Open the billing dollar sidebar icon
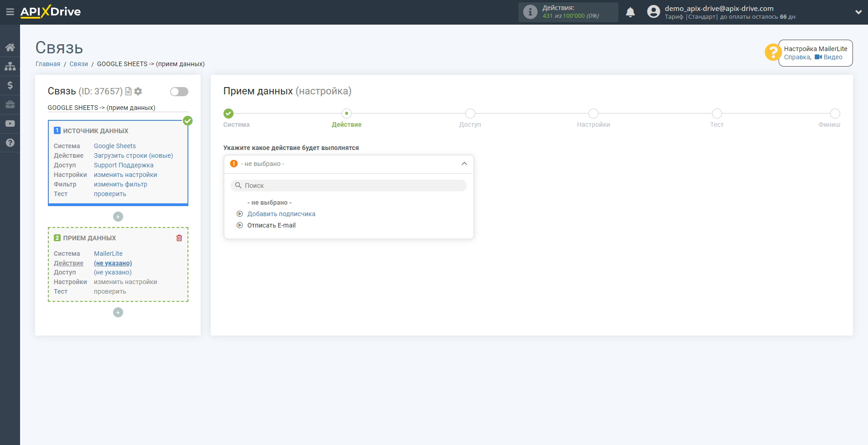Screen dimensions: 868x445 pos(10,85)
